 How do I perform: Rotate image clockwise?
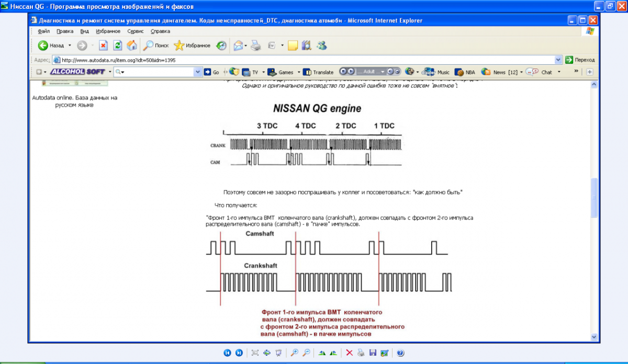point(322,353)
